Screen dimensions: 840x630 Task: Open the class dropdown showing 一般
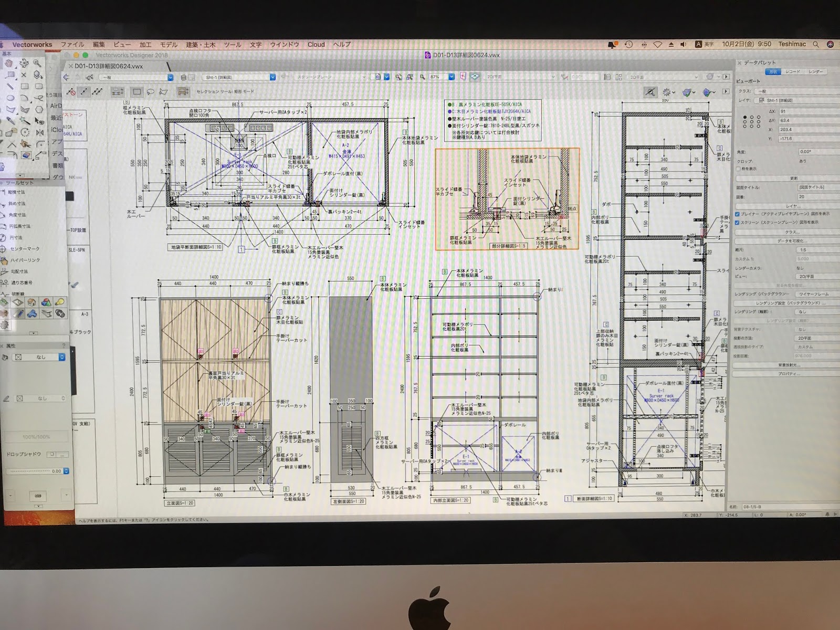136,77
